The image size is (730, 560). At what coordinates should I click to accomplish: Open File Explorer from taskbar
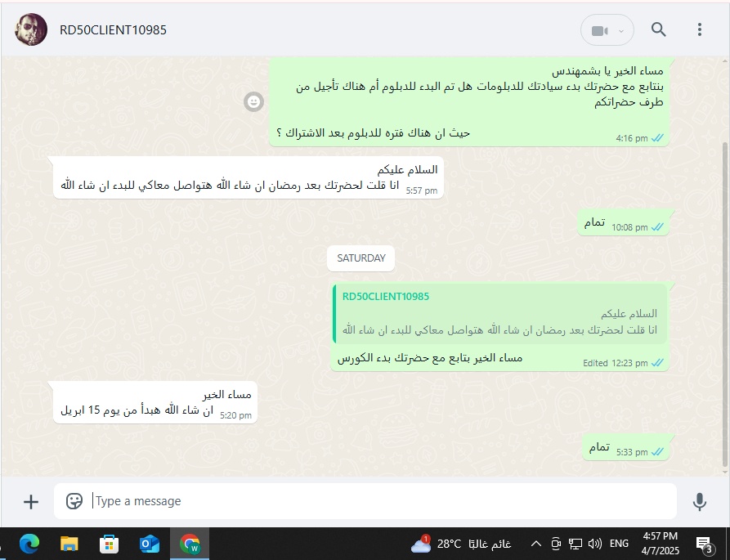pos(69,544)
